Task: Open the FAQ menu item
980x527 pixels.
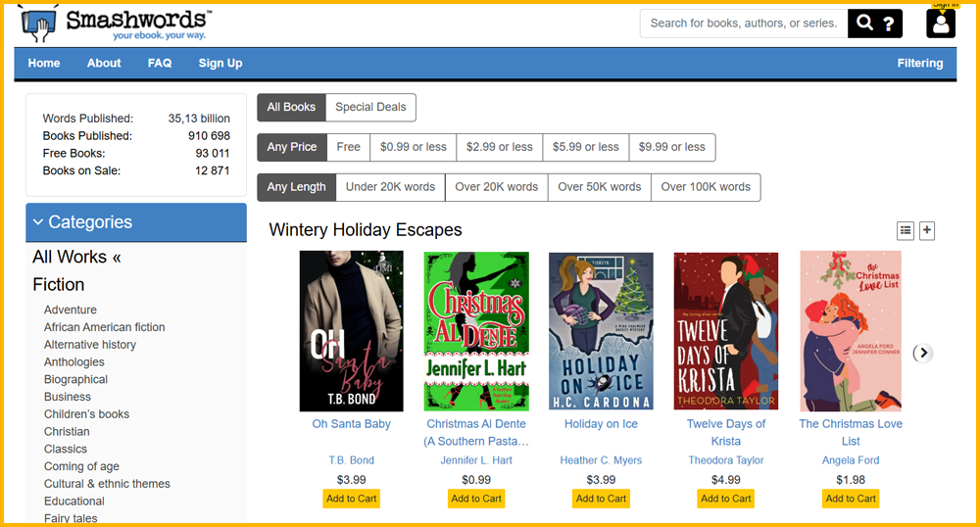Action: coord(160,63)
